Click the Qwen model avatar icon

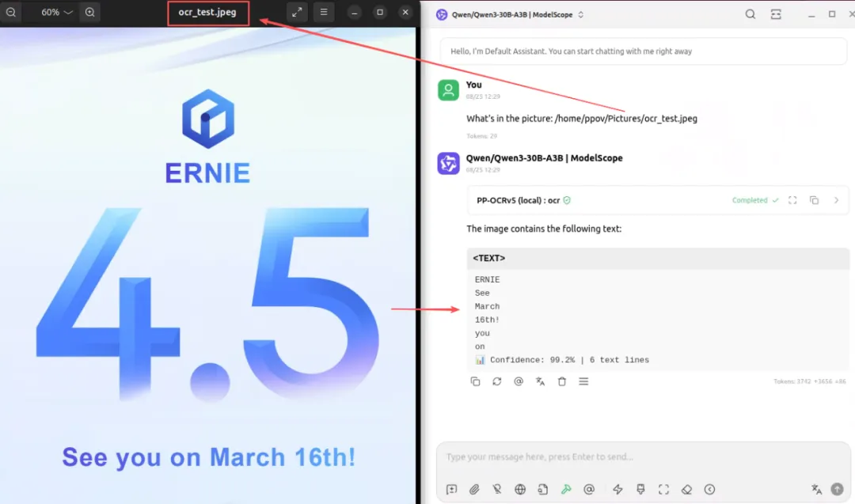tap(448, 164)
